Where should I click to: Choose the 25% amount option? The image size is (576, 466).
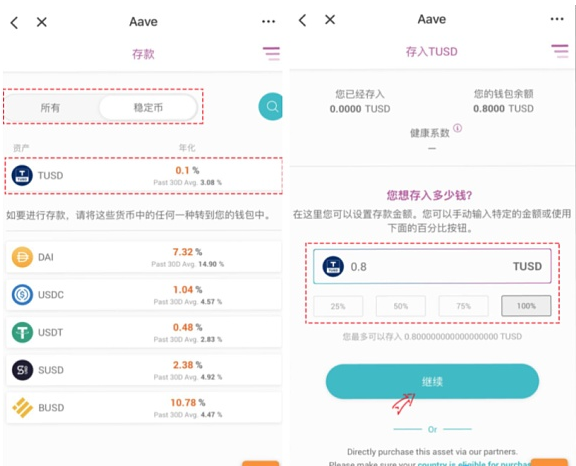point(338,306)
